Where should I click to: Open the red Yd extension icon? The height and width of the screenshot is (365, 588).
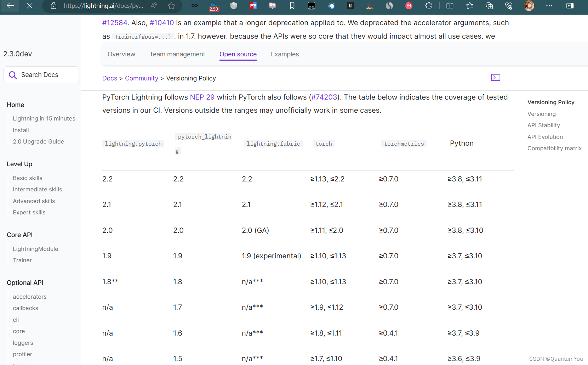[409, 6]
